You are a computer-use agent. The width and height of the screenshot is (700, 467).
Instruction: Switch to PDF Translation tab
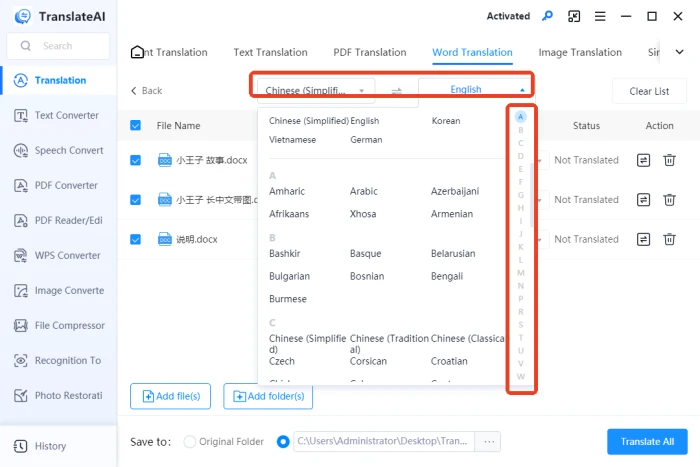point(370,52)
